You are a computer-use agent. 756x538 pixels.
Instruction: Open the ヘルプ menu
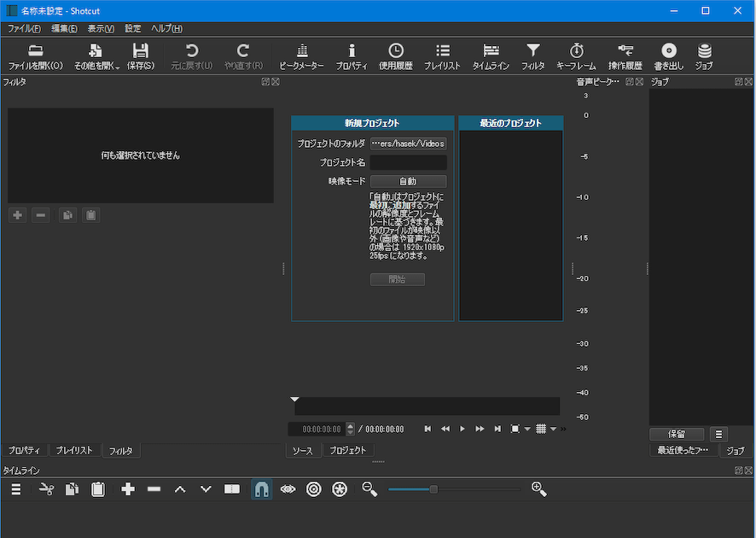pyautogui.click(x=167, y=28)
